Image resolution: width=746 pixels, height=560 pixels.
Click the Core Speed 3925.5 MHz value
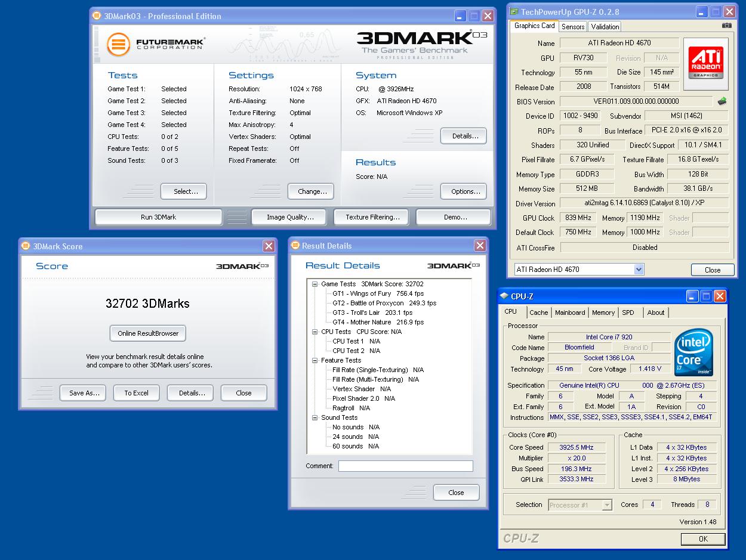point(576,447)
